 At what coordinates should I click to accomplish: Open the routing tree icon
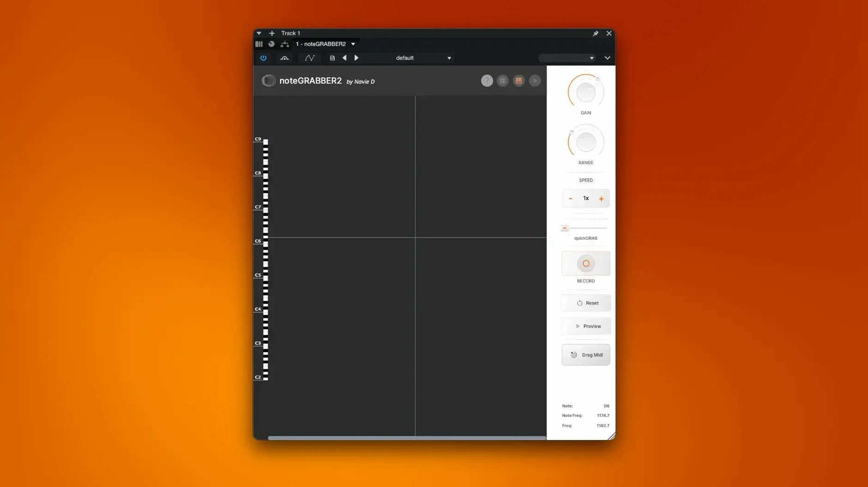point(285,44)
